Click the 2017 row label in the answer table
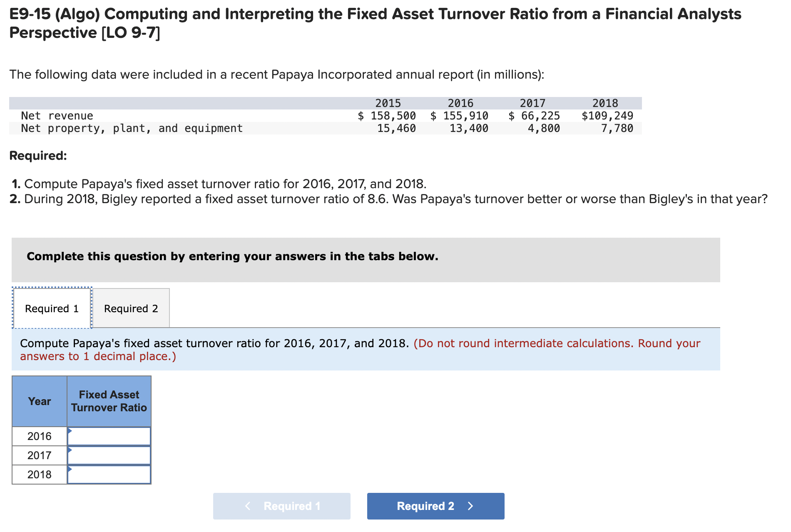This screenshot has height=532, width=791. (x=40, y=455)
